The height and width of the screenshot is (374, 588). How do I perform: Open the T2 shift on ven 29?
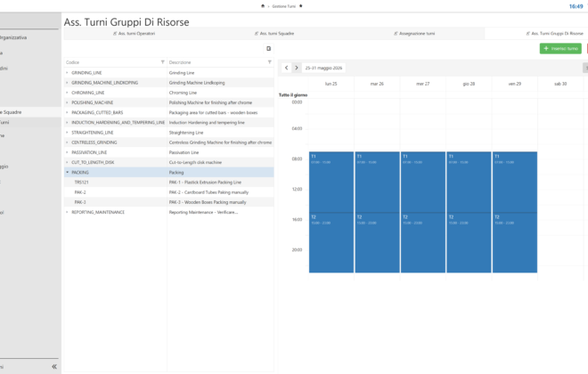pos(515,243)
